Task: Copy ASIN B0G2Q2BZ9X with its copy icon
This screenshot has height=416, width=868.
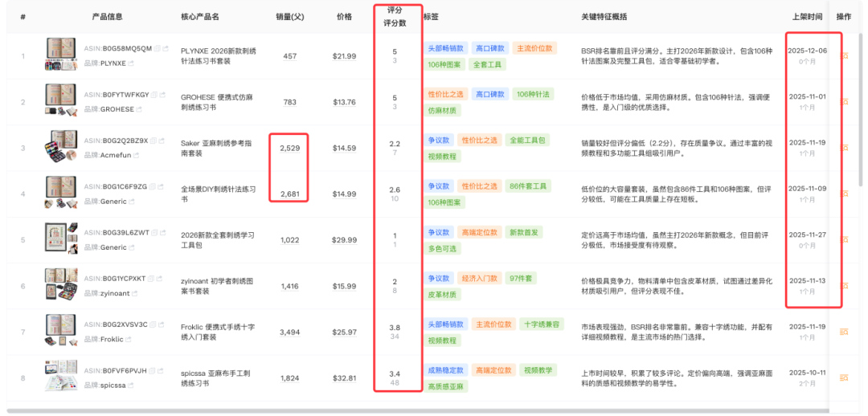Action: [x=154, y=141]
